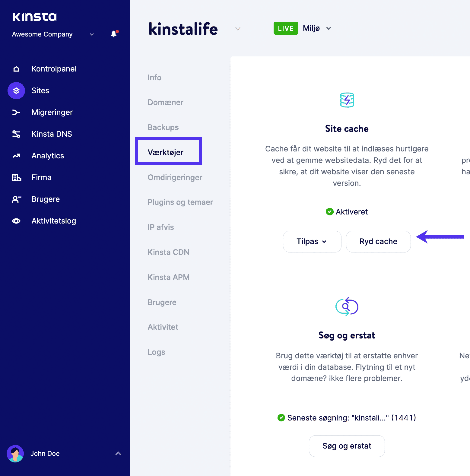This screenshot has height=476, width=470.
Task: Click the Aktivitetslog eye icon
Action: [16, 221]
